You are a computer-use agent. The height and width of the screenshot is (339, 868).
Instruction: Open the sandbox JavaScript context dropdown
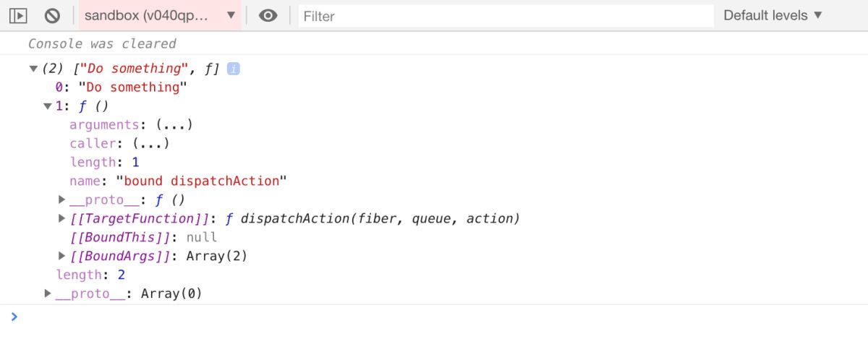tap(159, 15)
